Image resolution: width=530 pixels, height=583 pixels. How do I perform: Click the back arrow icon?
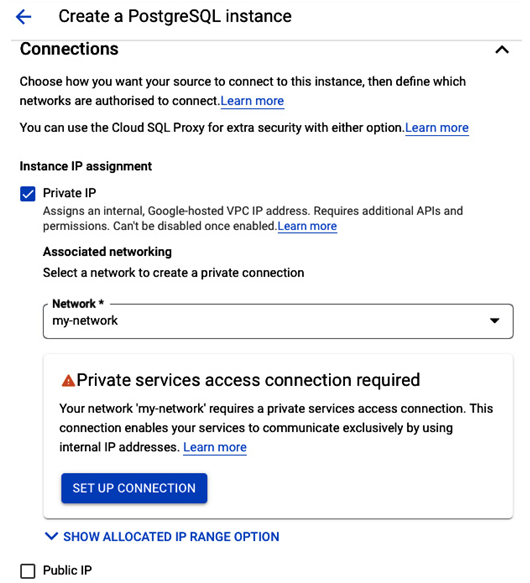[x=23, y=17]
